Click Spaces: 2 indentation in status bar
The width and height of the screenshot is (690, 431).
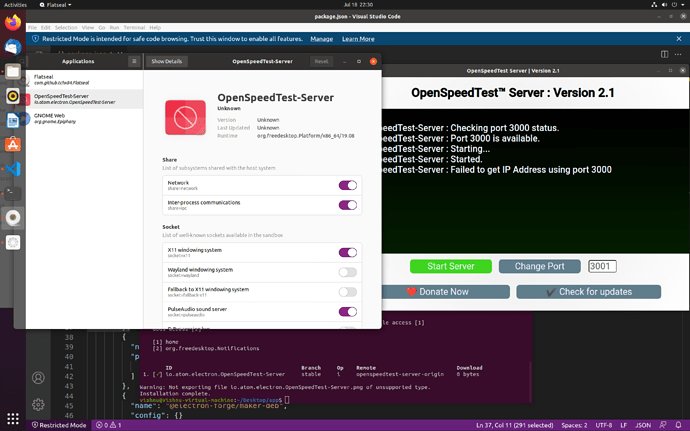(x=574, y=425)
